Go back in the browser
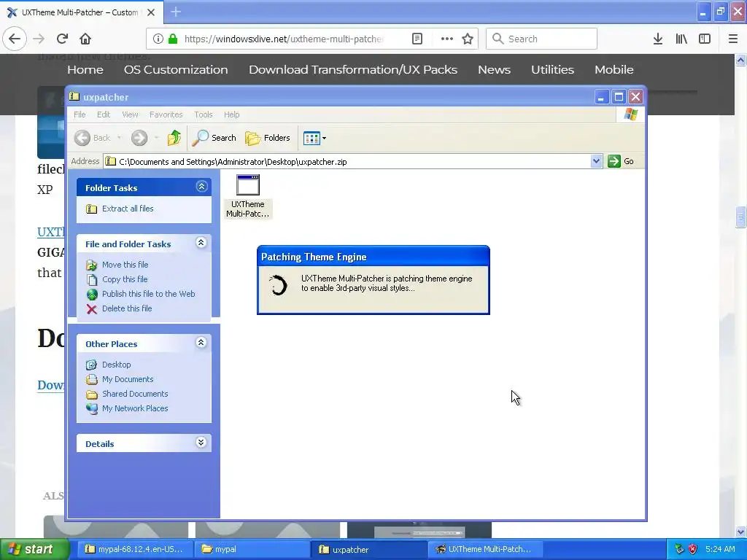747x560 pixels. pyautogui.click(x=15, y=39)
